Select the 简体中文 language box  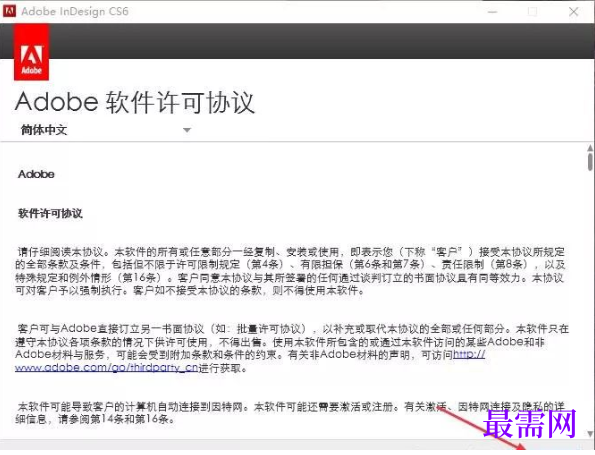point(105,130)
